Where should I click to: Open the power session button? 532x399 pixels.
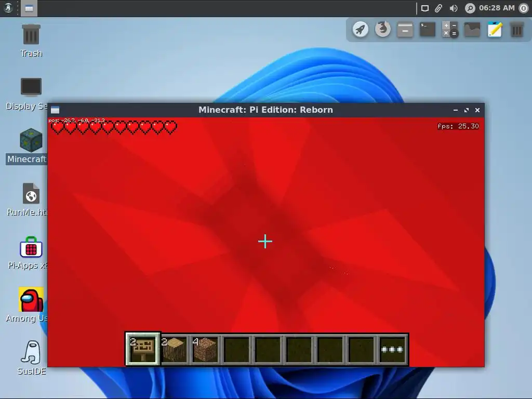(524, 8)
